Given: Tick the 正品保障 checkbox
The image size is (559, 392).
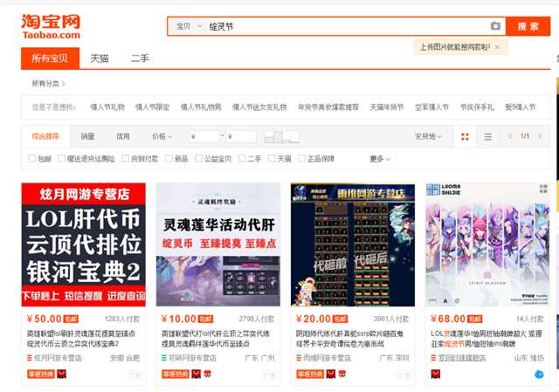Looking at the screenshot, I should (x=301, y=158).
